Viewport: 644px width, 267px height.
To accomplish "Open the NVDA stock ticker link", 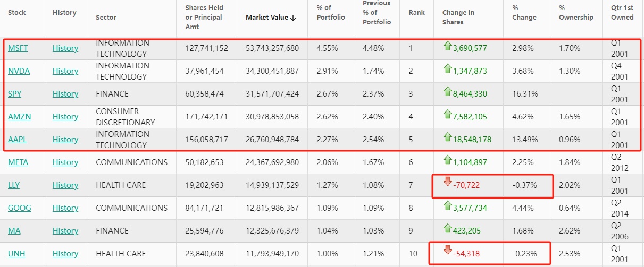I will tap(19, 71).
